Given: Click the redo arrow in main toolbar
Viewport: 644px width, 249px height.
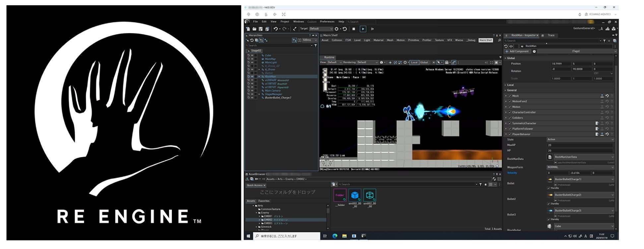Looking at the screenshot, I should pos(284,29).
